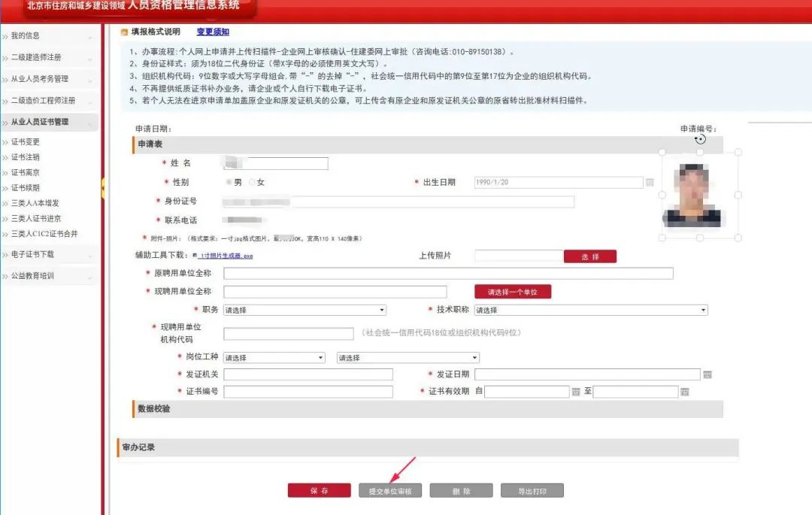812x515 pixels.
Task: Select the 女 gender radio button
Action: [x=252, y=182]
